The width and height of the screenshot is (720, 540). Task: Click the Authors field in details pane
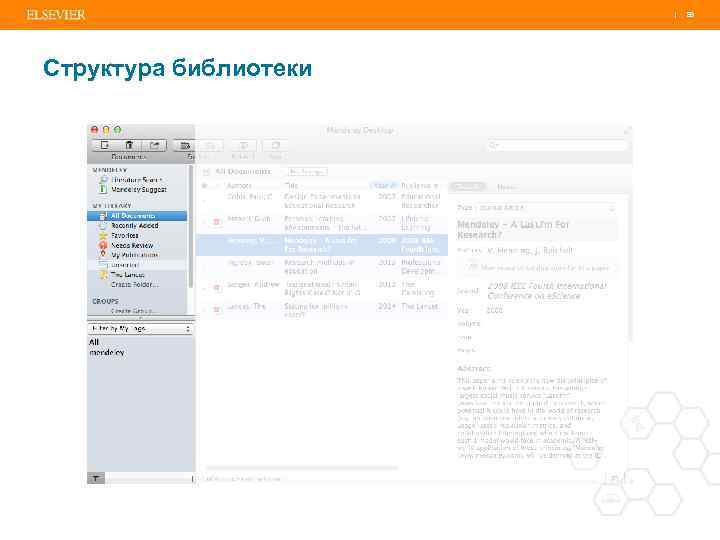coord(529,251)
